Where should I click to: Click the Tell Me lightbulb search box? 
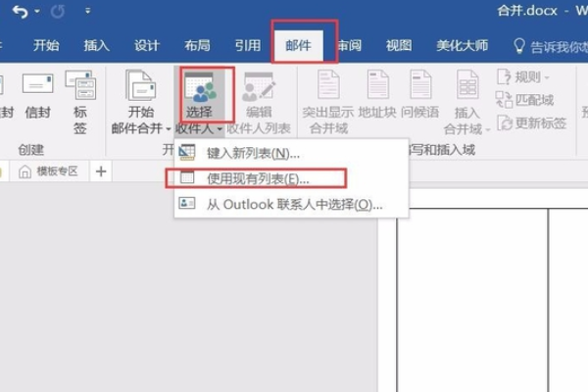[x=550, y=46]
